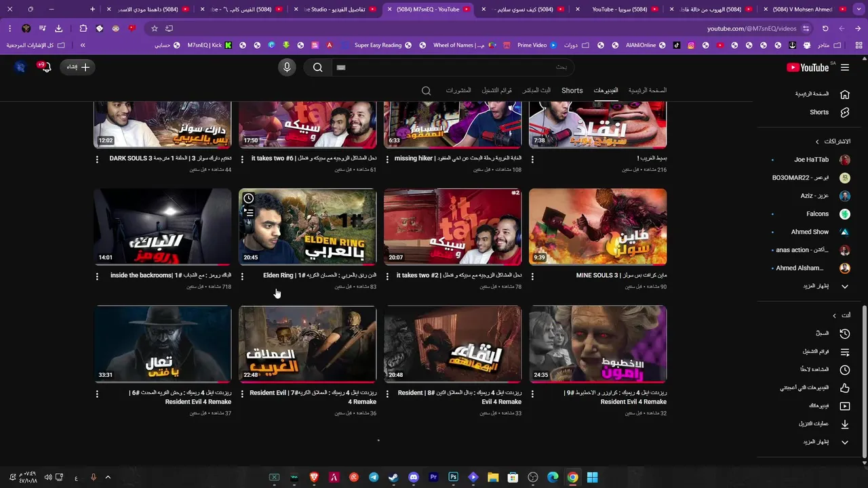868x488 pixels.
Task: Bookmark this page with star icon
Action: coord(155,28)
